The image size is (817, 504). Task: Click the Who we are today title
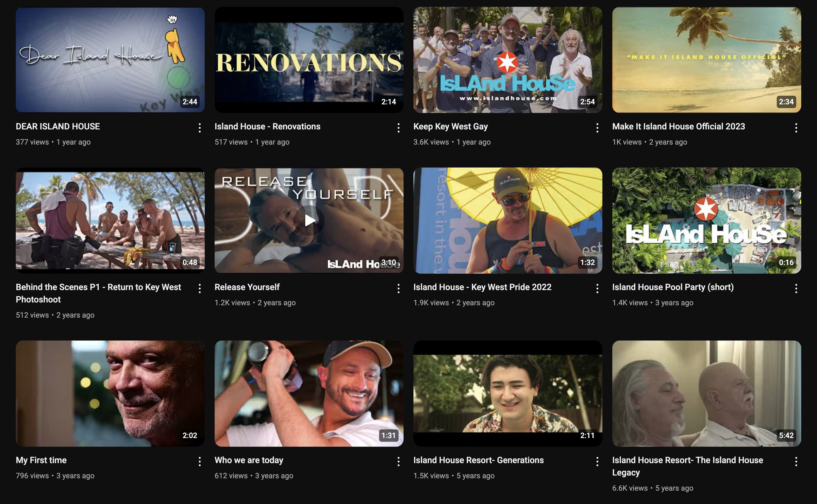click(x=249, y=460)
